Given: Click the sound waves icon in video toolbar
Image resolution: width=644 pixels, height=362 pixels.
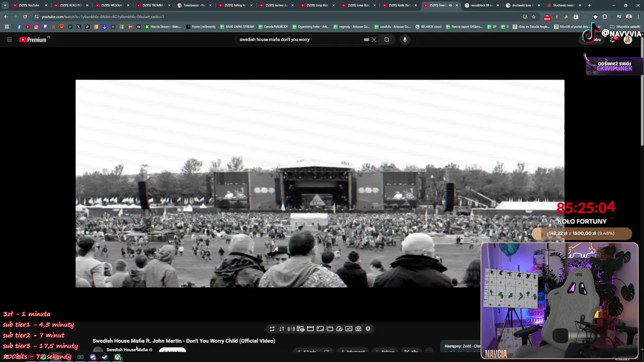Looking at the screenshot, I should point(291,329).
